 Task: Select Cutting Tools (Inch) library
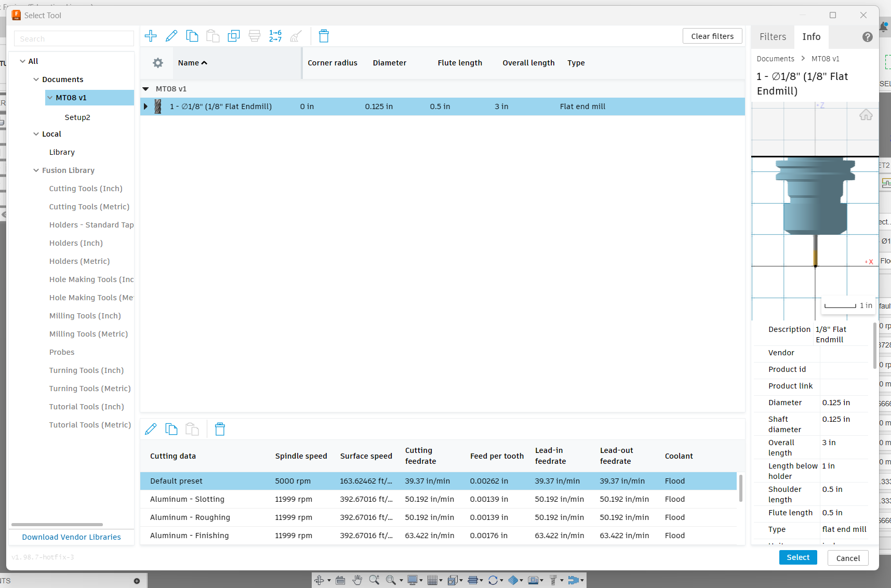pos(86,189)
